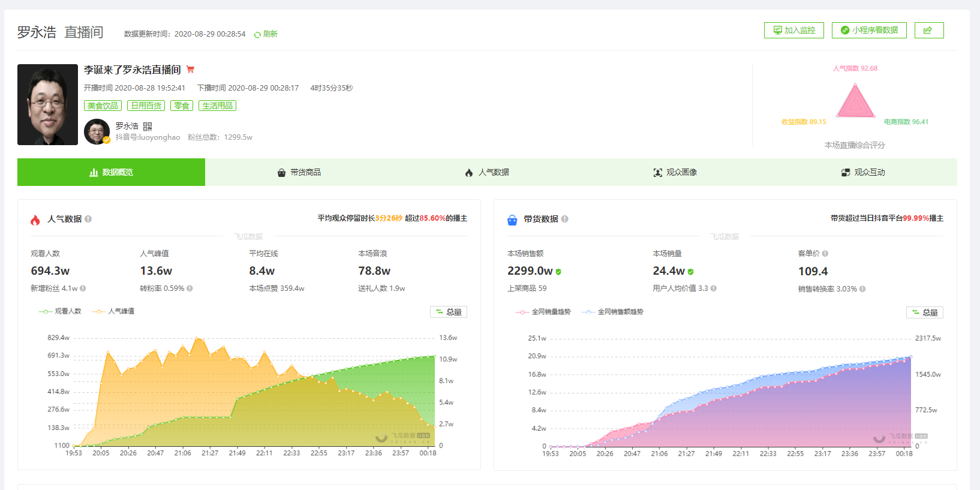980x490 pixels.
Task: Toggle 总量 in the sales chart
Action: coord(925,312)
